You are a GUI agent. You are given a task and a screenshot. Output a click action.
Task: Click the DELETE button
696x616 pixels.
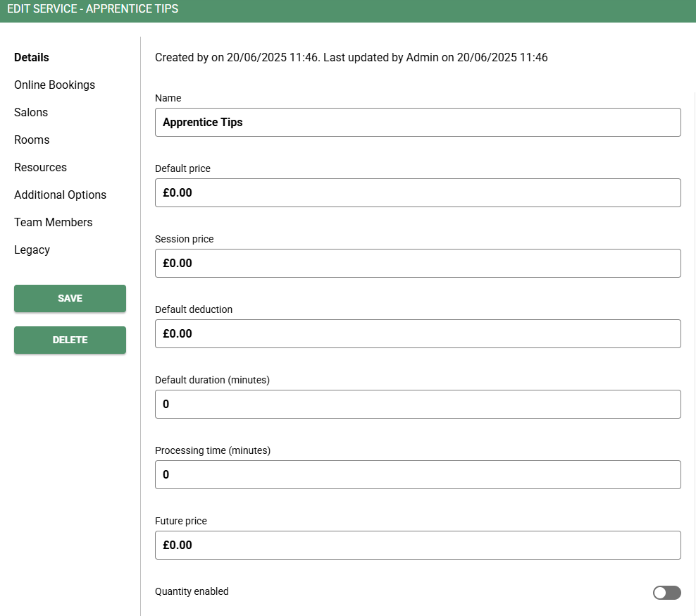pos(70,340)
